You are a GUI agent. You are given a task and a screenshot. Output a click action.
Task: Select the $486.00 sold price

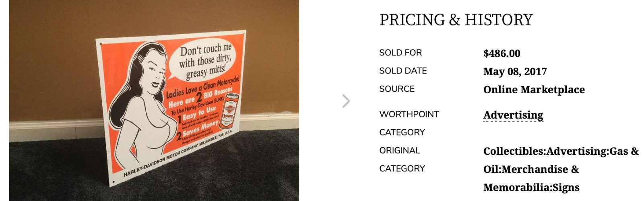pos(502,53)
